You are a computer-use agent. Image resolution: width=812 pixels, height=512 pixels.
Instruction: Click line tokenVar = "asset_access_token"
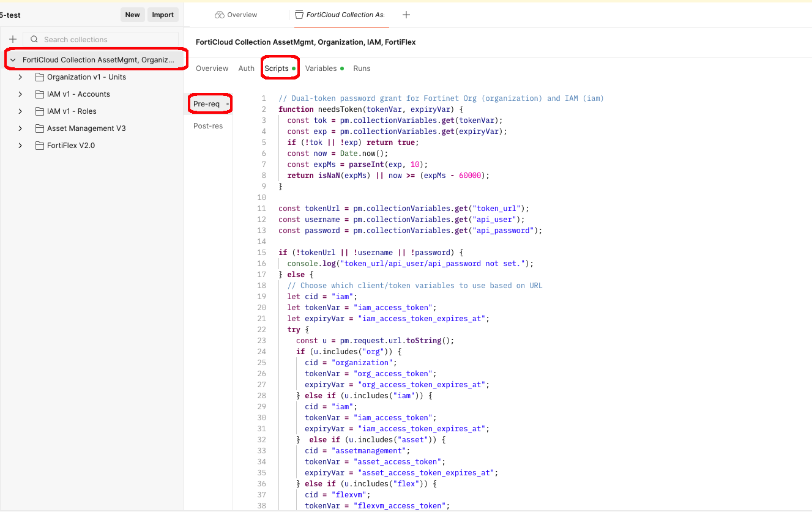coord(375,462)
